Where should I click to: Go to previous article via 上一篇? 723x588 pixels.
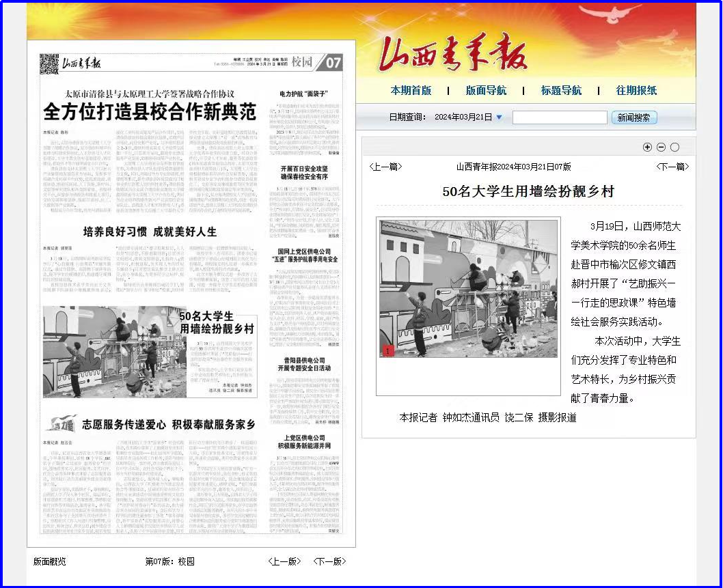click(385, 167)
